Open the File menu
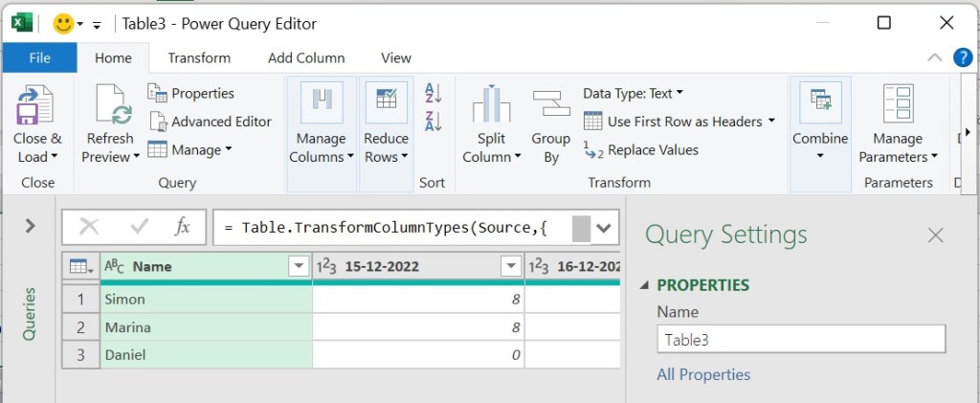The width and height of the screenshot is (980, 403). pos(39,57)
